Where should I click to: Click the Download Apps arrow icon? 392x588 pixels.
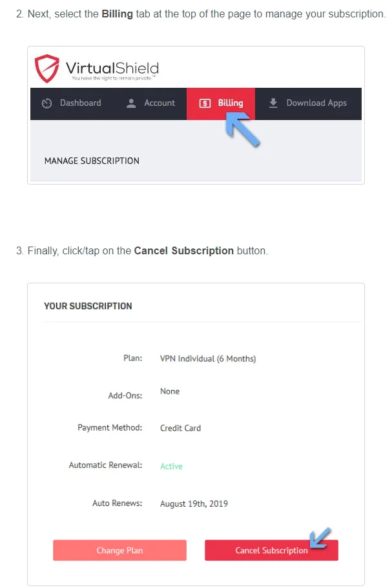273,103
